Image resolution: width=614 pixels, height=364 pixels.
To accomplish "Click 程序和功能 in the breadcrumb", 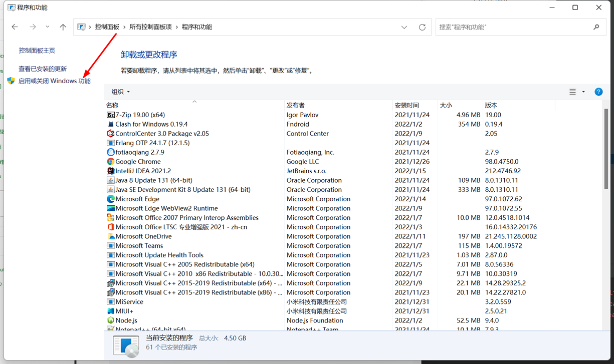I will click(x=197, y=27).
